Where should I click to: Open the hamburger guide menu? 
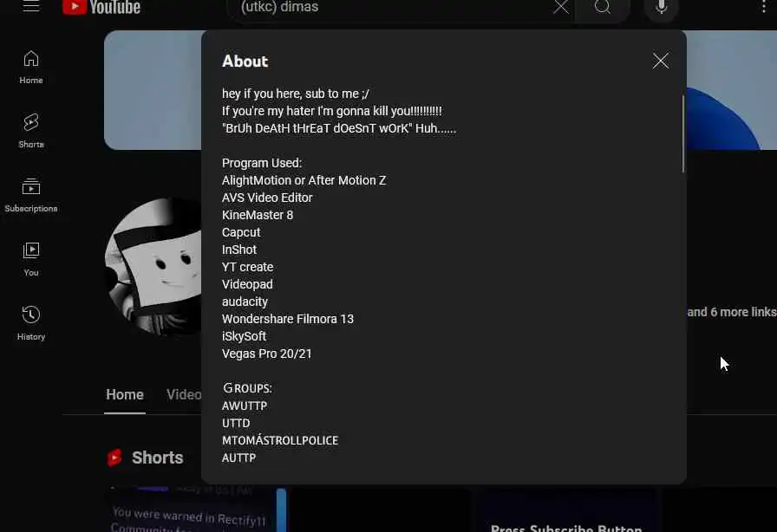31,6
